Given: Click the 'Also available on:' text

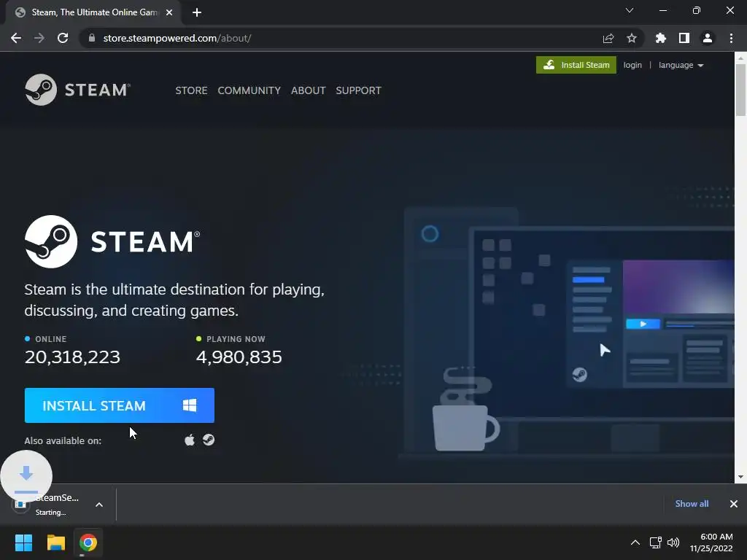Looking at the screenshot, I should (63, 441).
